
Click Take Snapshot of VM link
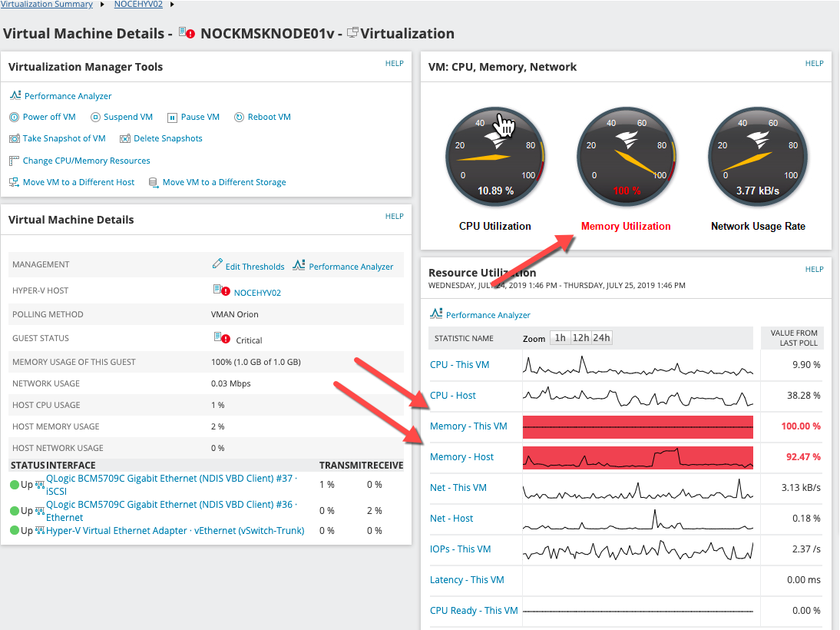click(x=64, y=138)
